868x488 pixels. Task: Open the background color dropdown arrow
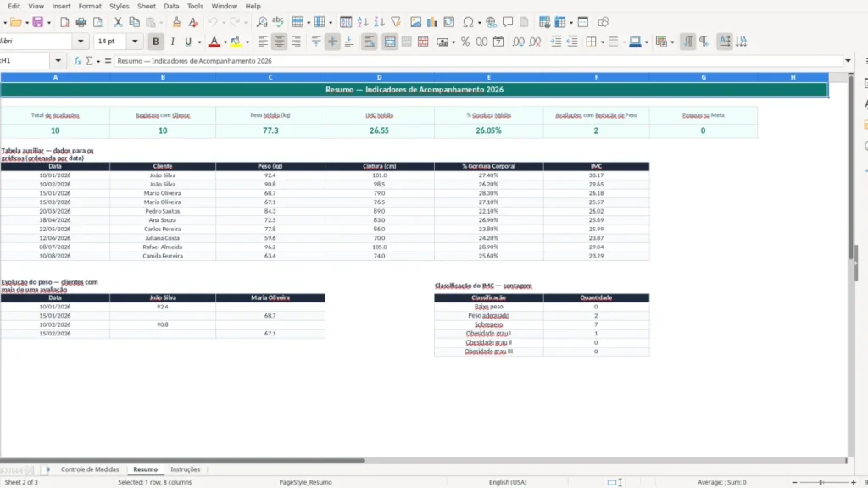(x=247, y=42)
